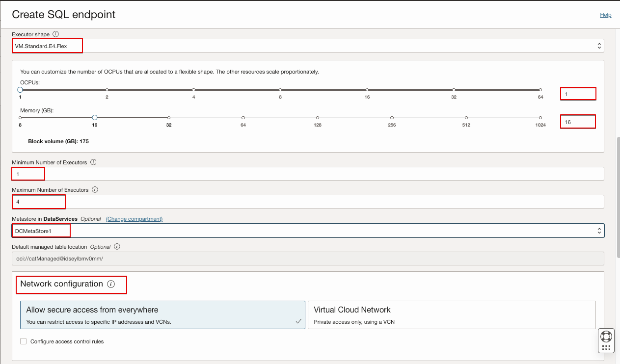Click Minimum Number of Executors info icon
Viewport: 620px width, 364px height.
click(x=93, y=162)
